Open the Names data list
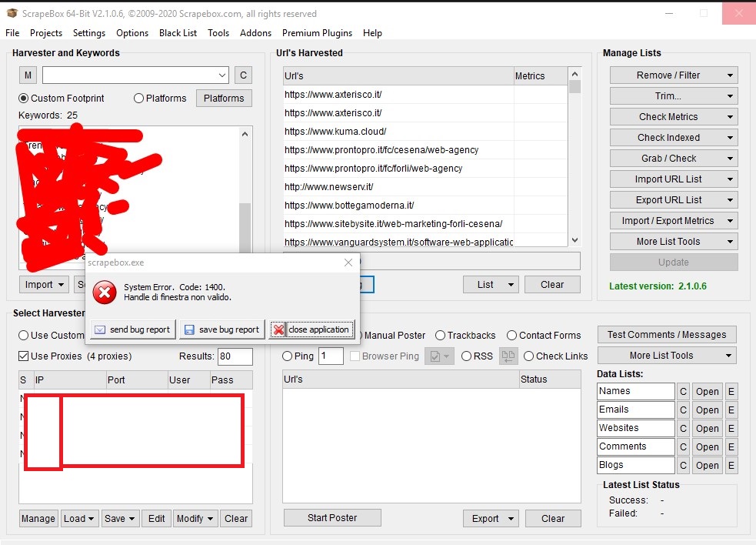The width and height of the screenshot is (756, 545). [x=707, y=392]
